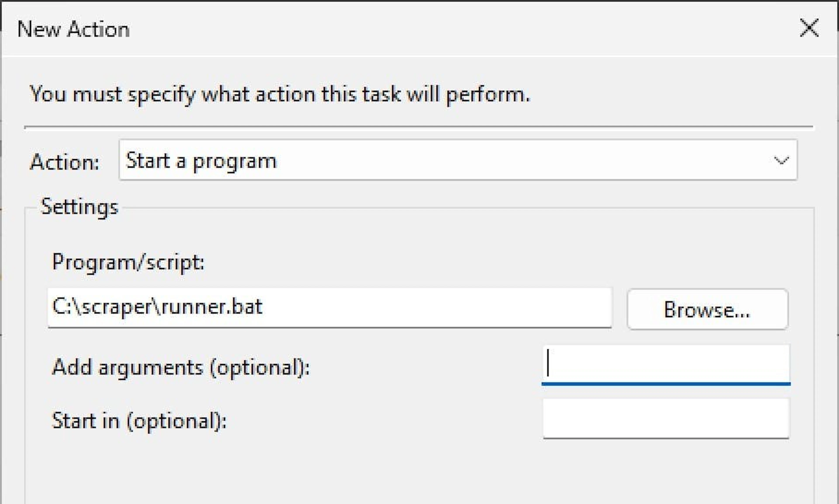Viewport: 839px width, 504px height.
Task: Click the 'Start in (optional):' label
Action: pyautogui.click(x=139, y=421)
